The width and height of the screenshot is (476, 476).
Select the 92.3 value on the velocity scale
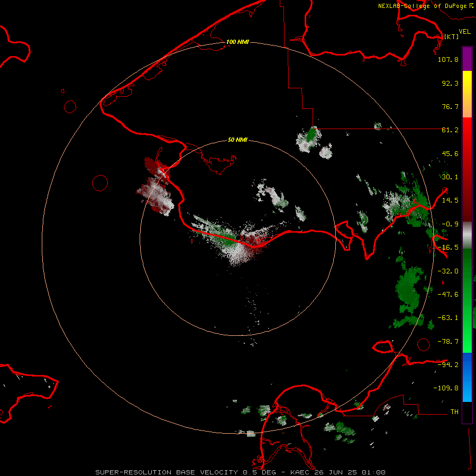point(450,83)
